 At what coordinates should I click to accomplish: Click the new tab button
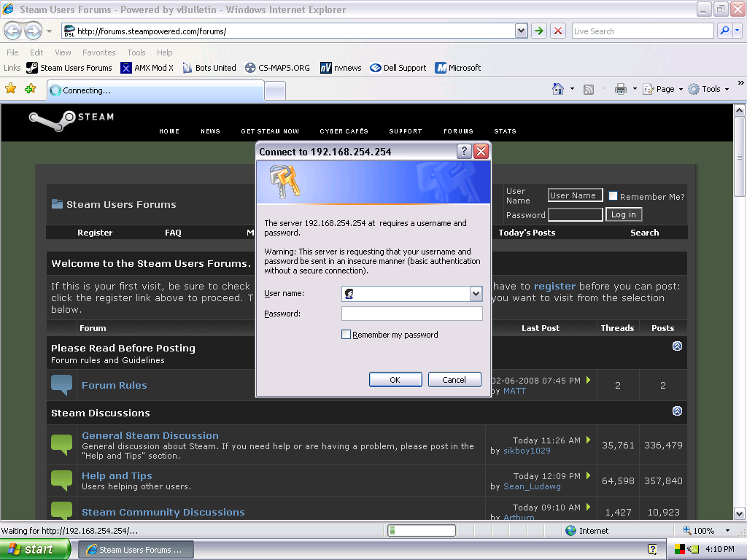tap(275, 90)
